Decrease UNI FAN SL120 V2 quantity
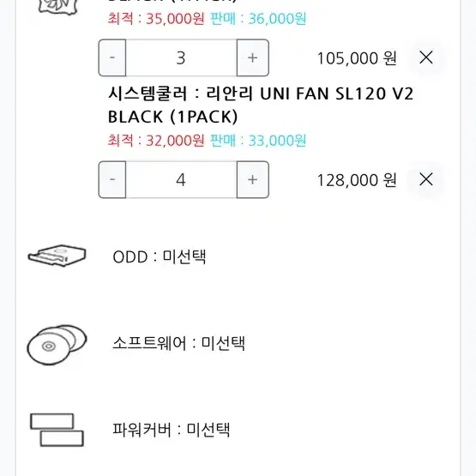 pyautogui.click(x=112, y=180)
